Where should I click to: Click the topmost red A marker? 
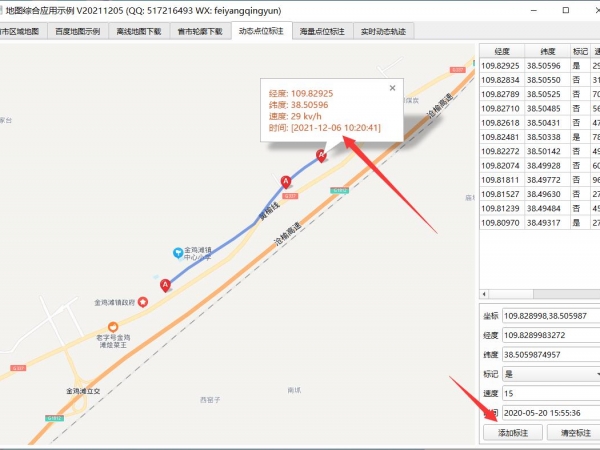(x=321, y=155)
